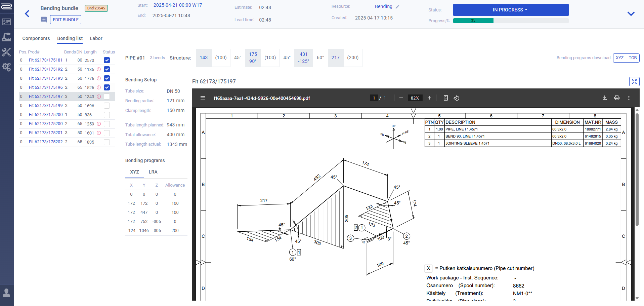
Task: Open the user profile sidebar icon
Action: (7, 293)
